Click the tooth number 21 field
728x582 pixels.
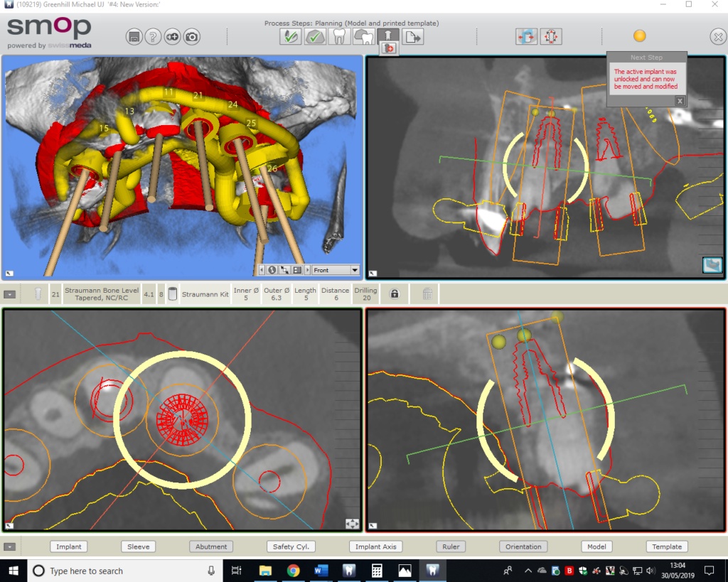[x=55, y=293]
